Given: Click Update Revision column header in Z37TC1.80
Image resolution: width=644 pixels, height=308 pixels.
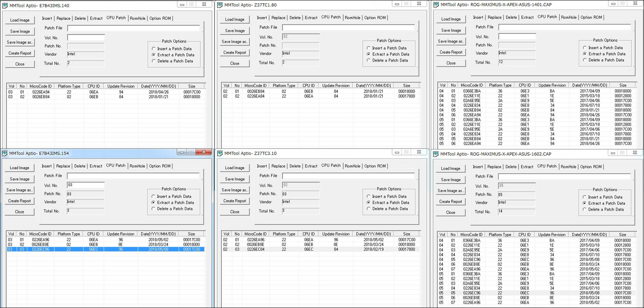Looking at the screenshot, I should pyautogui.click(x=336, y=85).
